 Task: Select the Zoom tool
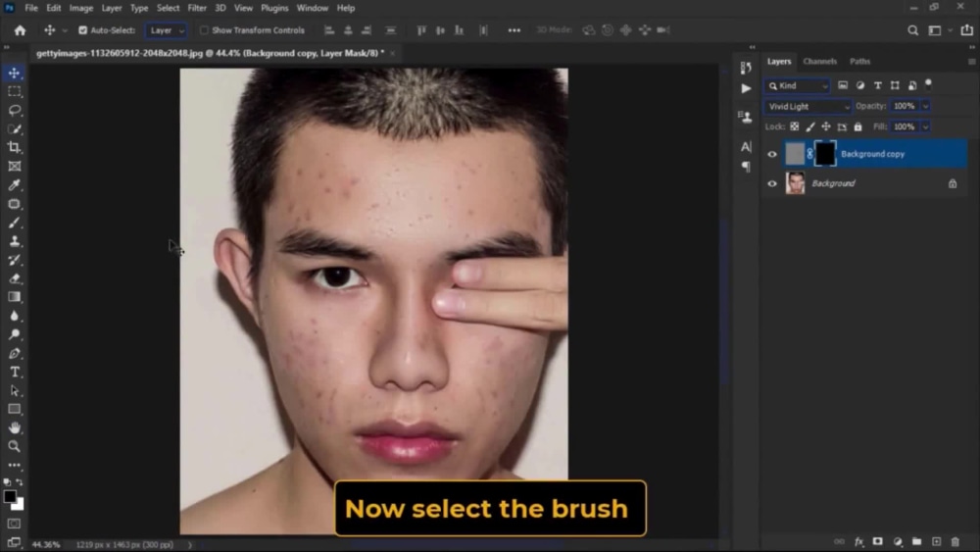(x=15, y=446)
